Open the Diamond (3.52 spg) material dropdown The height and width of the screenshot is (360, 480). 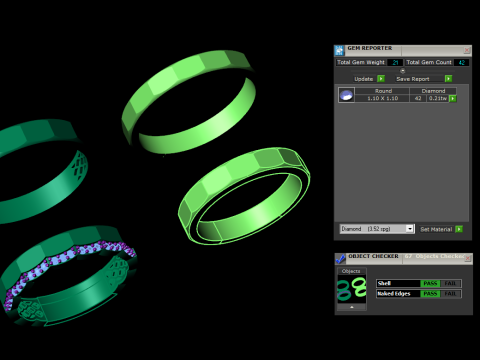click(x=410, y=229)
